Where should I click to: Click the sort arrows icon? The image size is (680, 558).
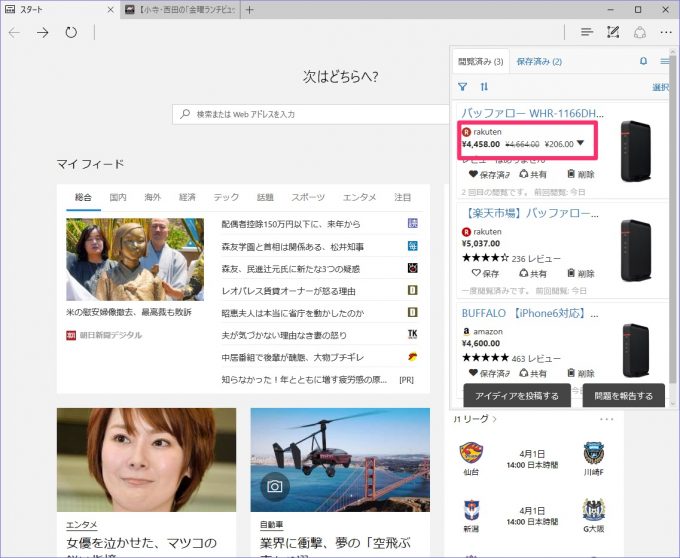pyautogui.click(x=484, y=87)
